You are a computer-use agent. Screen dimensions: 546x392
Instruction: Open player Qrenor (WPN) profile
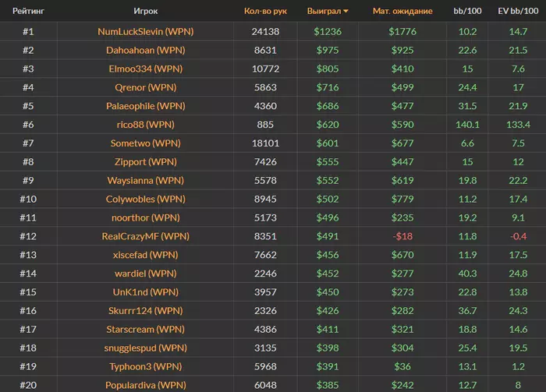146,87
